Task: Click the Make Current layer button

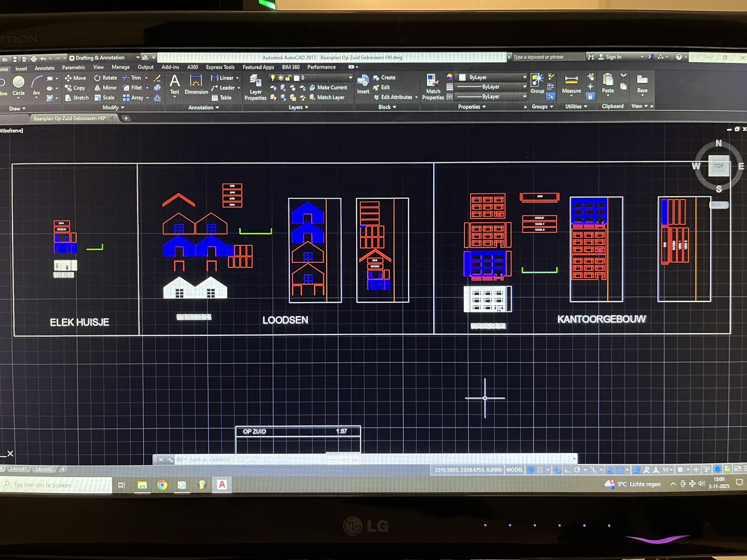Action: coord(328,88)
